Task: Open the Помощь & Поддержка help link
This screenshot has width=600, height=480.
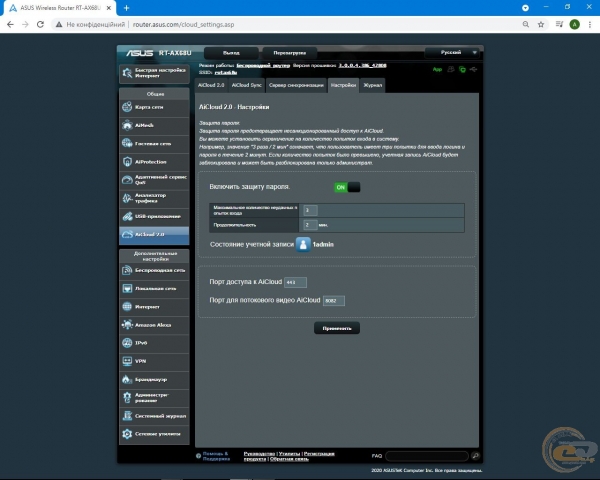Action: coord(216,456)
